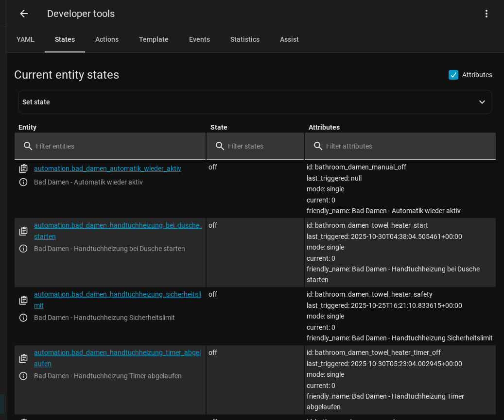Focus the Filter attributes field
Viewport: 504px width, 420px height.
click(400, 146)
